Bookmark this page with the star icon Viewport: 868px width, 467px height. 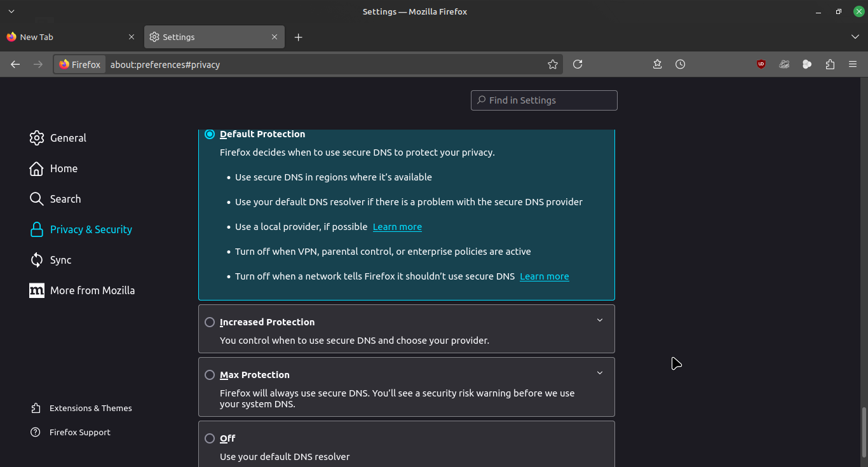553,64
